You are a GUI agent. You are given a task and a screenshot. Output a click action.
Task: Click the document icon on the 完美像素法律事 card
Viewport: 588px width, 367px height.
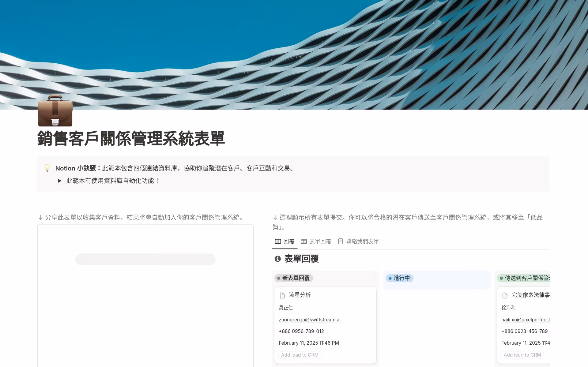click(x=505, y=295)
